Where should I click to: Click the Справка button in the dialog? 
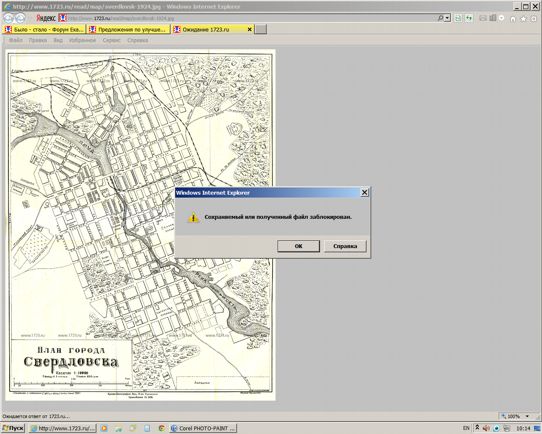345,246
